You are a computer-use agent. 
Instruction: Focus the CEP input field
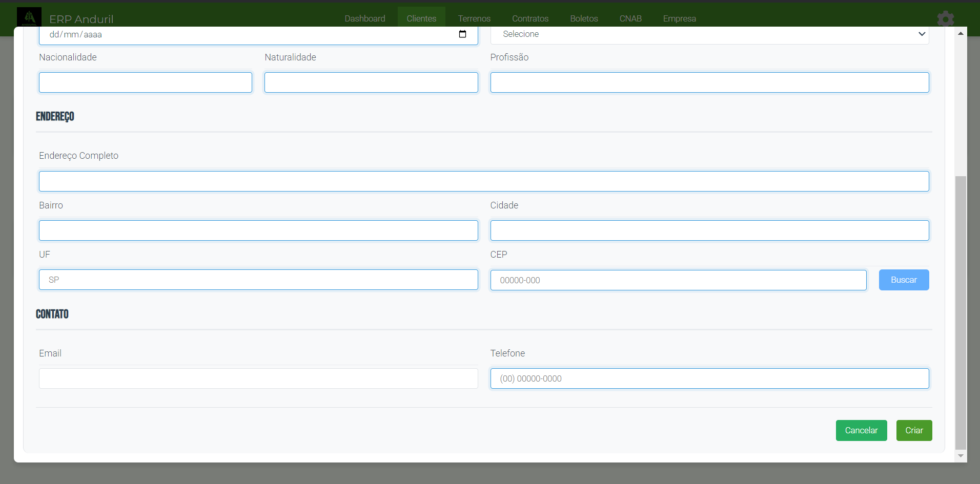click(678, 280)
